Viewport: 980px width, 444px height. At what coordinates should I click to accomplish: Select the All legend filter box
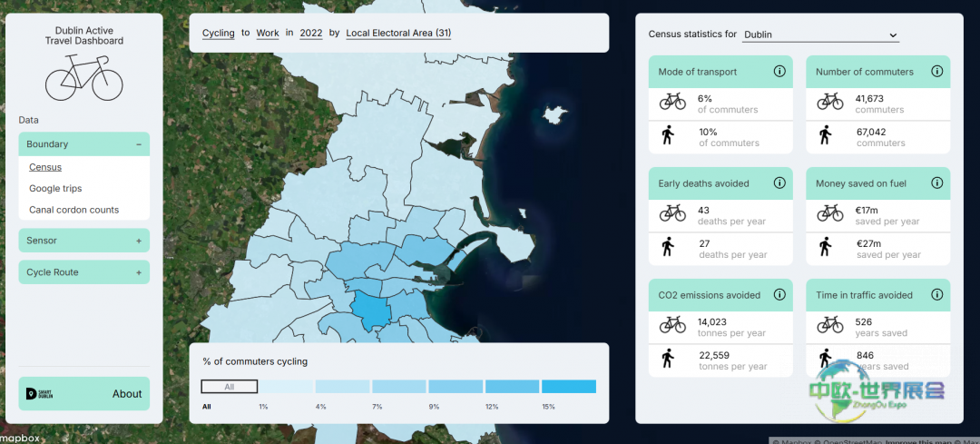(230, 387)
